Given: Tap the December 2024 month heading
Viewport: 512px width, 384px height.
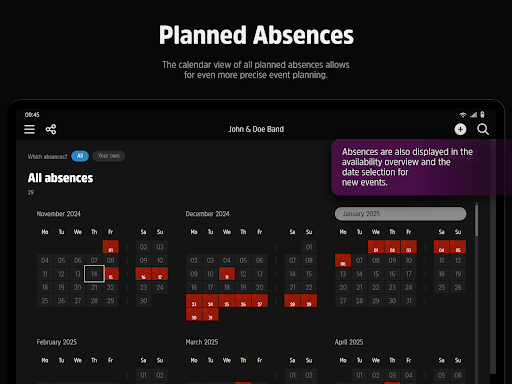Looking at the screenshot, I should [x=207, y=214].
